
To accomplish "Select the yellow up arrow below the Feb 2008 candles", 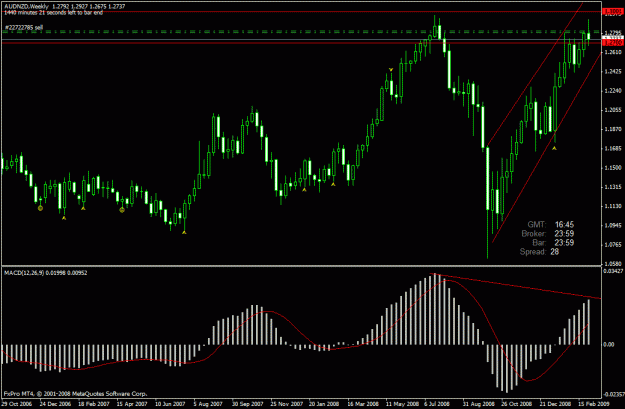I will tap(333, 184).
